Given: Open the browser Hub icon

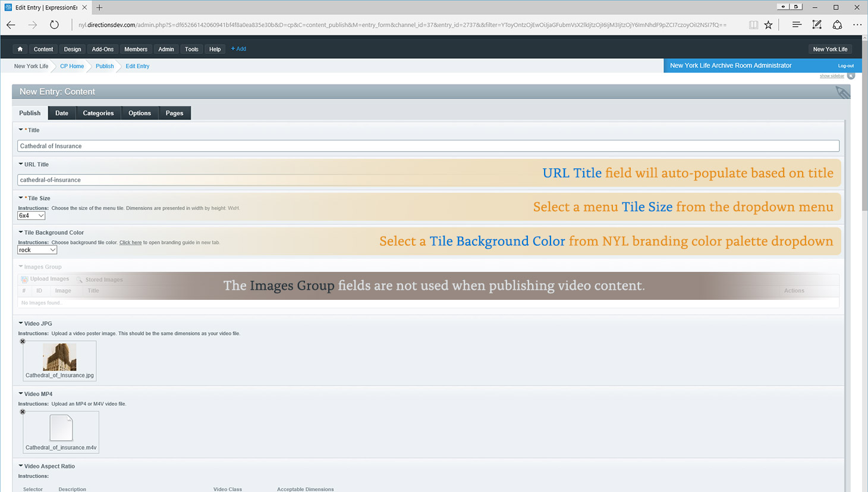Looking at the screenshot, I should pyautogui.click(x=797, y=25).
